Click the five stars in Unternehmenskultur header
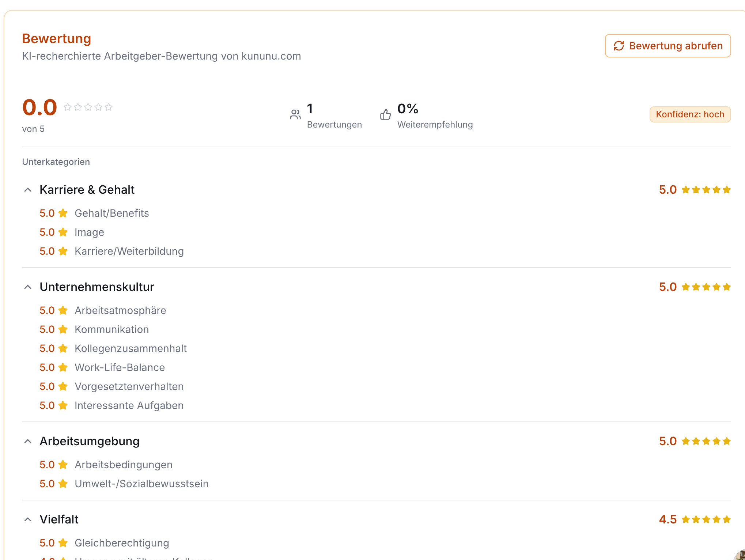 [706, 287]
